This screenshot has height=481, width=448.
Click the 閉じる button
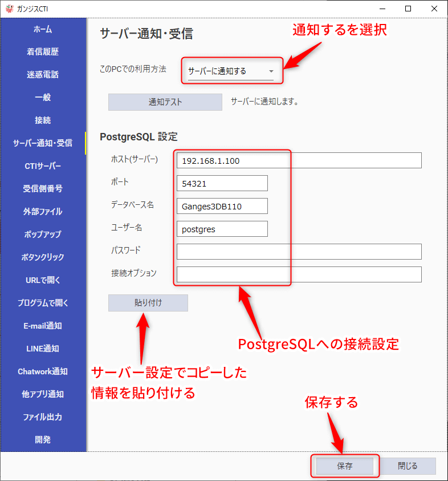coord(408,466)
